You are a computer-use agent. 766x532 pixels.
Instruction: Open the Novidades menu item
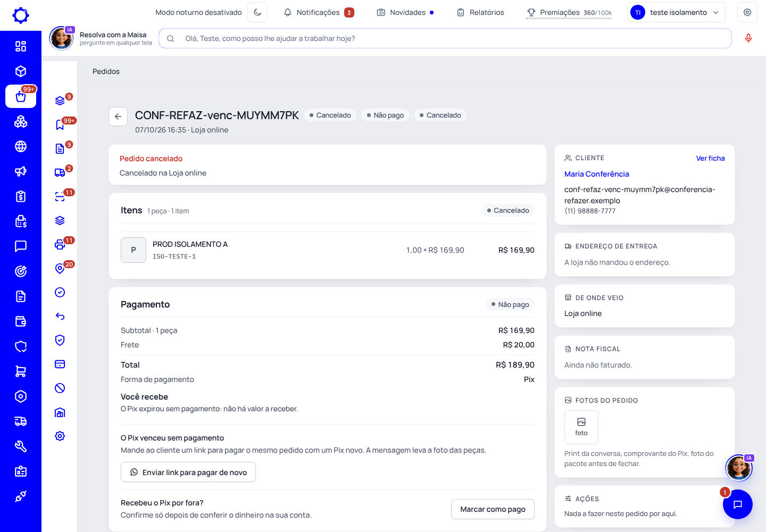point(405,12)
